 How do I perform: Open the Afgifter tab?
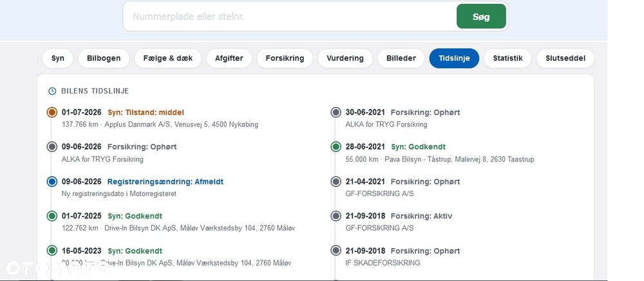click(229, 59)
